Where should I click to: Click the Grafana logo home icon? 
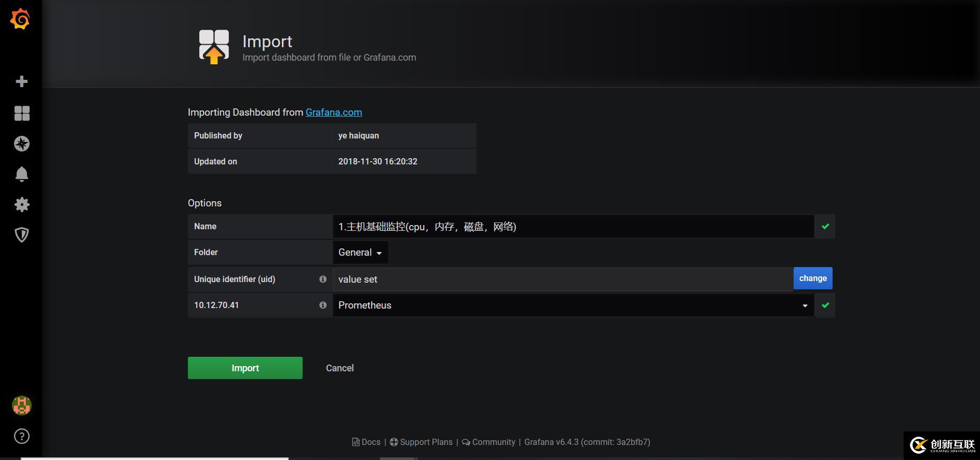(21, 19)
